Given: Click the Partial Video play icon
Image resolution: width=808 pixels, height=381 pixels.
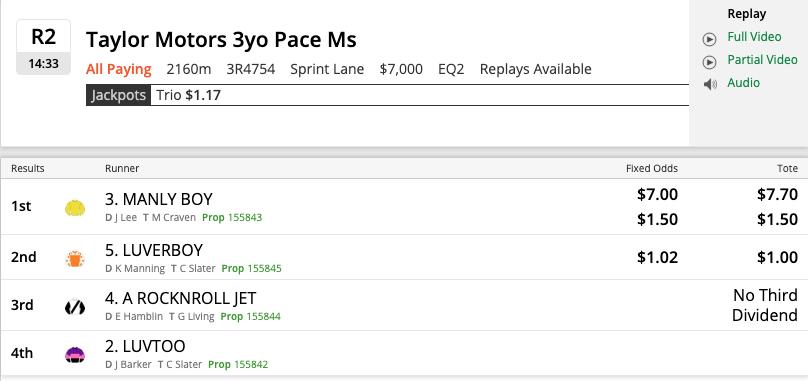Looking at the screenshot, I should tap(710, 62).
